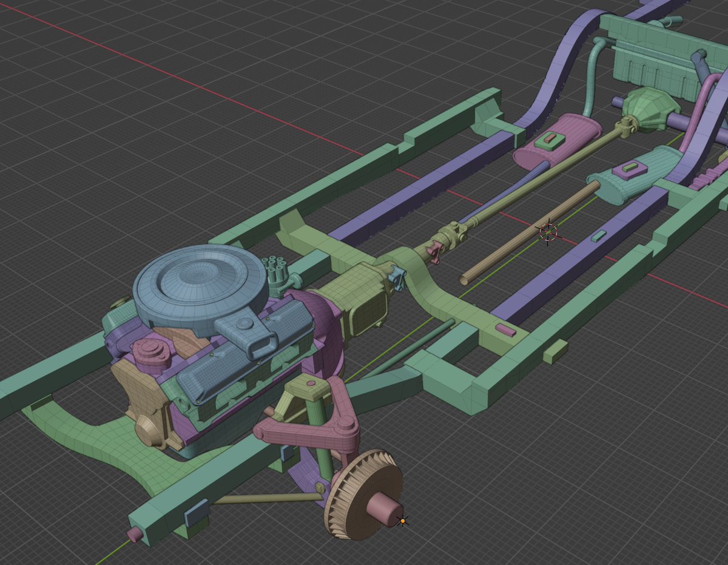Viewport: 728px width, 565px height.
Task: Select the pink strap on teal muffler
Action: click(629, 169)
